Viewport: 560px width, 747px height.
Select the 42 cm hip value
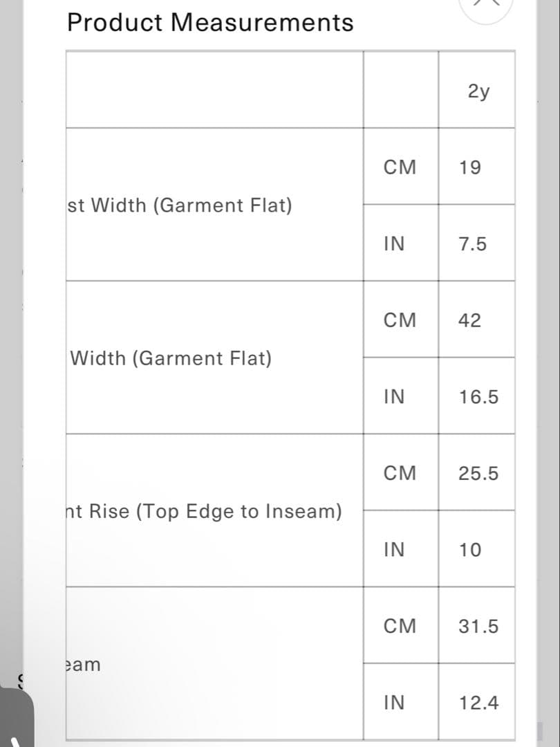[470, 321]
